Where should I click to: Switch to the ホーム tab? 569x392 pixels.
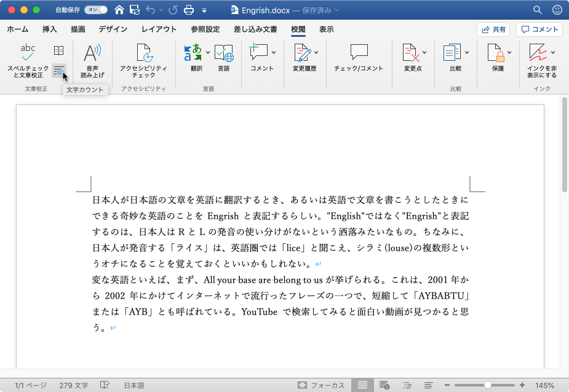tap(18, 29)
